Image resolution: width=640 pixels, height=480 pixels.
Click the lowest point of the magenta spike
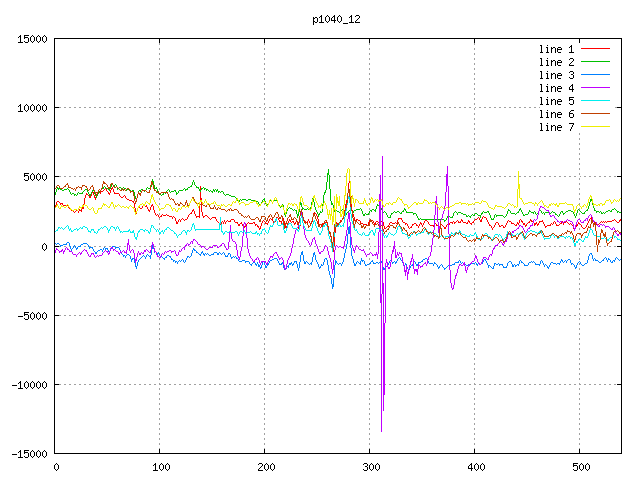[381, 431]
